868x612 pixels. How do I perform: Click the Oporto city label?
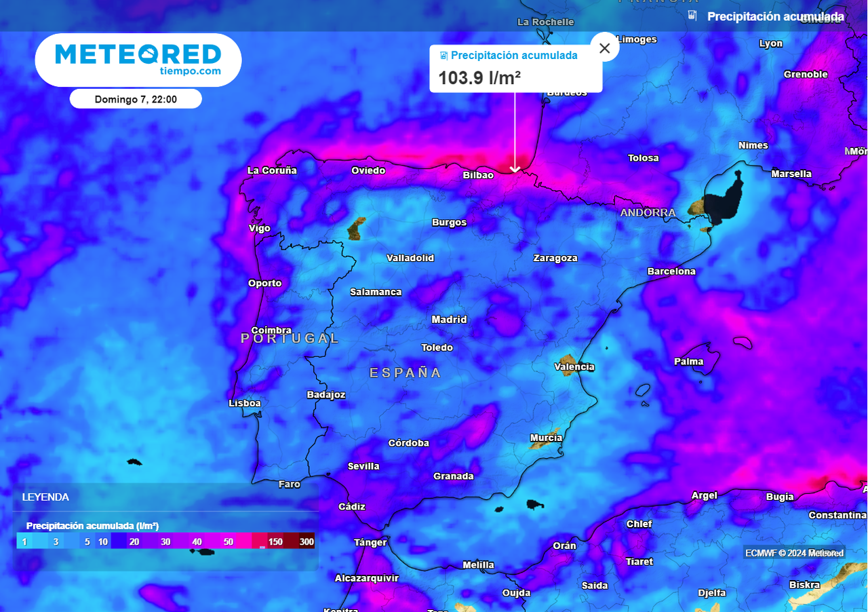264,283
